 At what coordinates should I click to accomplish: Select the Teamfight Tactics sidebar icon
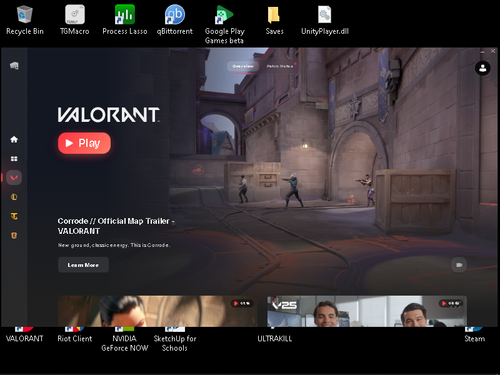pos(14,216)
